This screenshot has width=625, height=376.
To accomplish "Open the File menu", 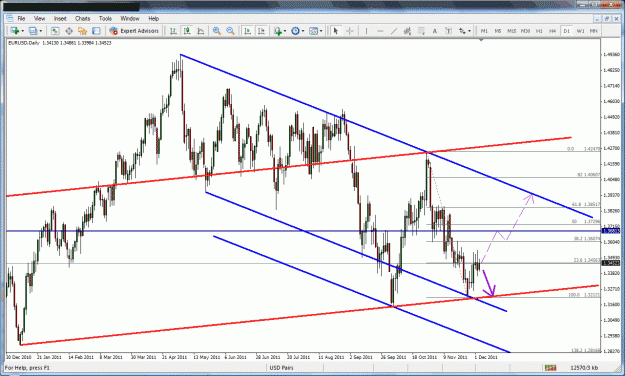I will (x=21, y=18).
